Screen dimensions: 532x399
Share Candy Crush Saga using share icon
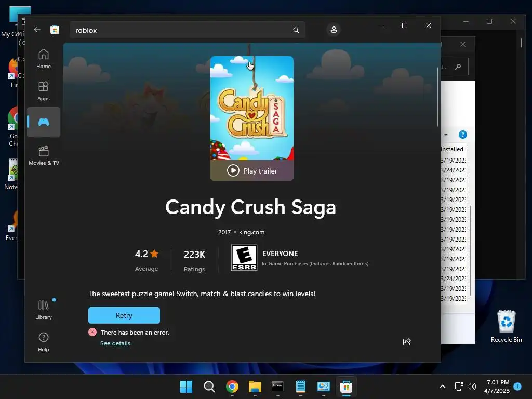click(x=407, y=342)
